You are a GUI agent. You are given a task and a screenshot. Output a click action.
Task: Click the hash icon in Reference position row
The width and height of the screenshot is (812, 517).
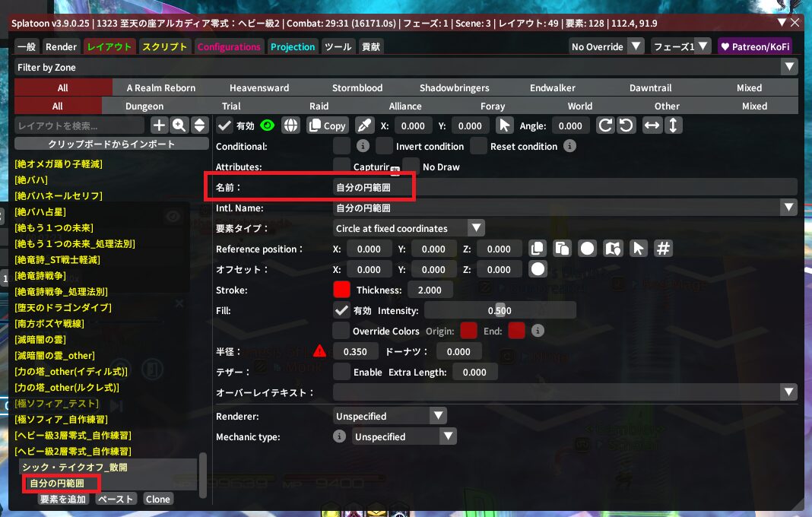[663, 249]
